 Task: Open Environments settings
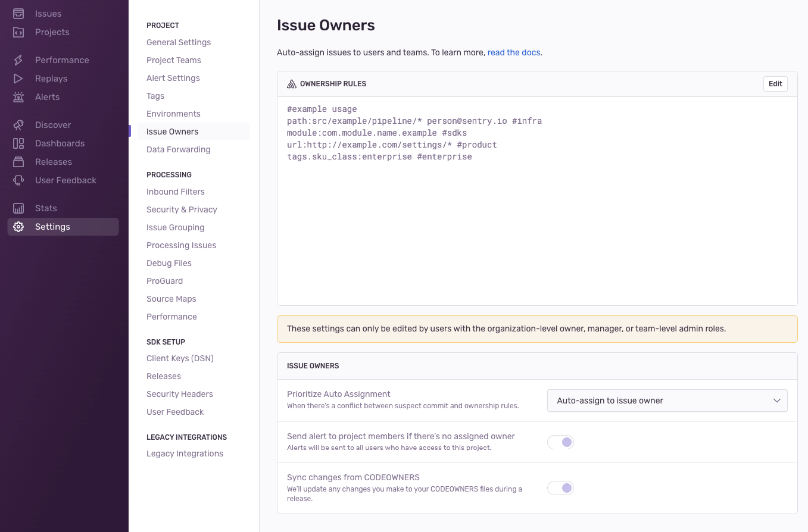click(x=173, y=114)
